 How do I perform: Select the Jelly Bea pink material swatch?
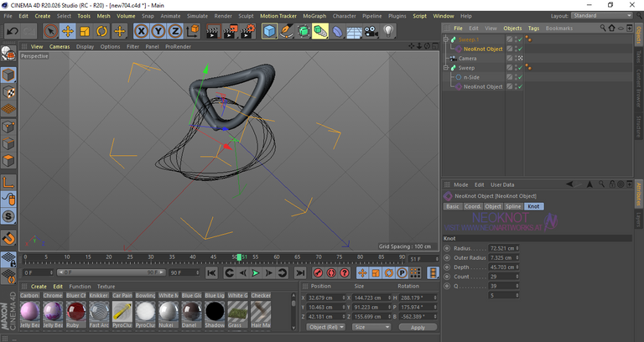[30, 311]
